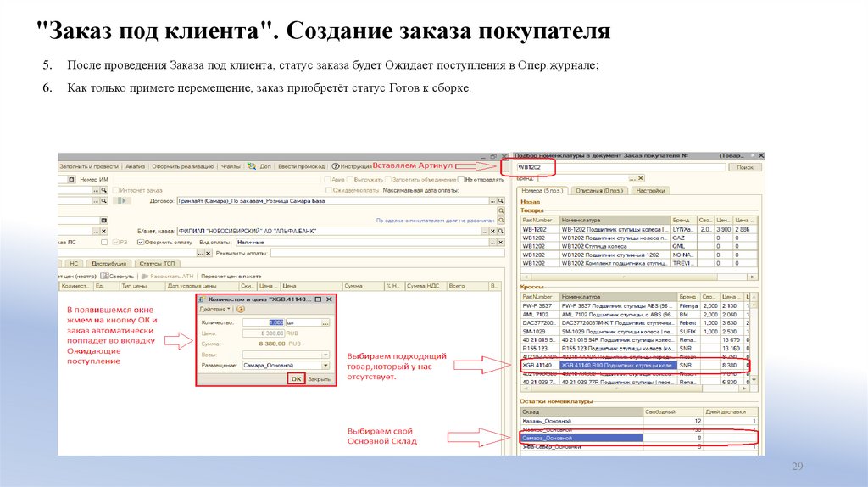Toggle the Выгружать checkbox
The image size is (868, 487).
350,180
